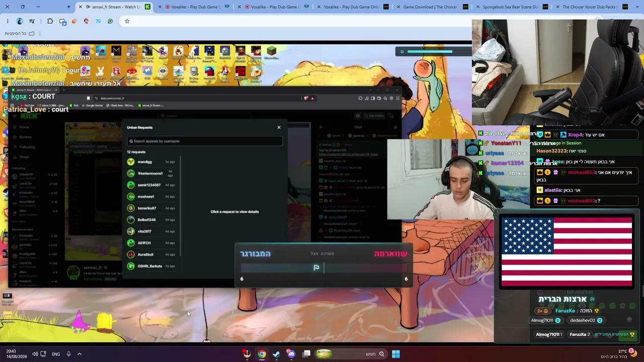This screenshot has width=644, height=362.
Task: Click the teal progress bar above the webcam
Action: pos(429,51)
